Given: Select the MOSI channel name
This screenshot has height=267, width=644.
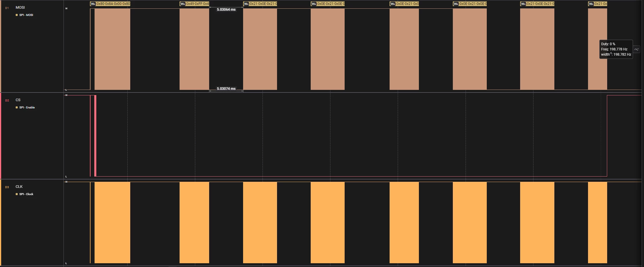Looking at the screenshot, I should 20,7.
